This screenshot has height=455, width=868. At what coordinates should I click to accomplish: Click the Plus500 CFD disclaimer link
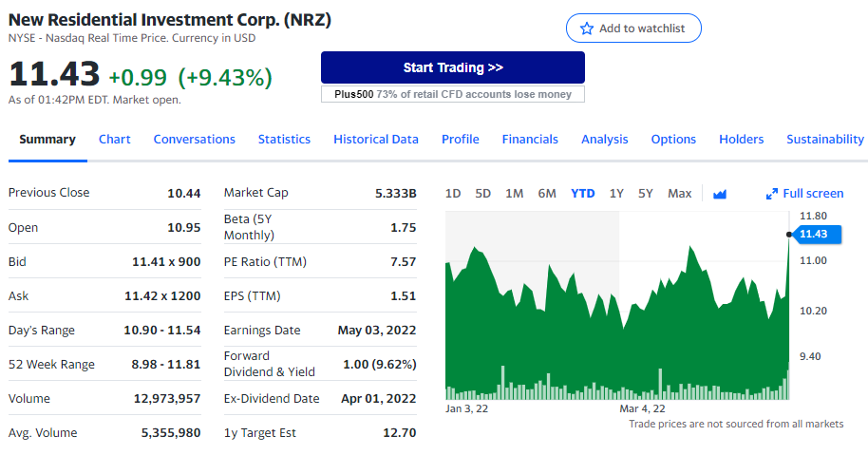click(x=452, y=94)
